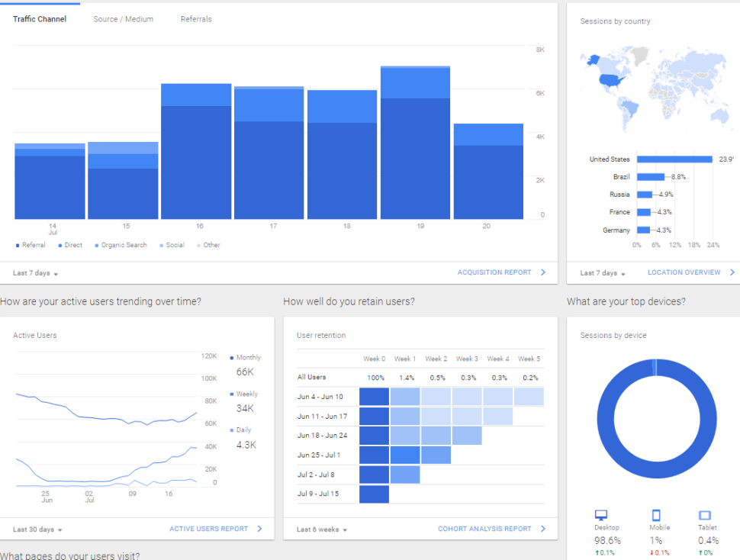Click the Organic Search legend dot

point(97,246)
